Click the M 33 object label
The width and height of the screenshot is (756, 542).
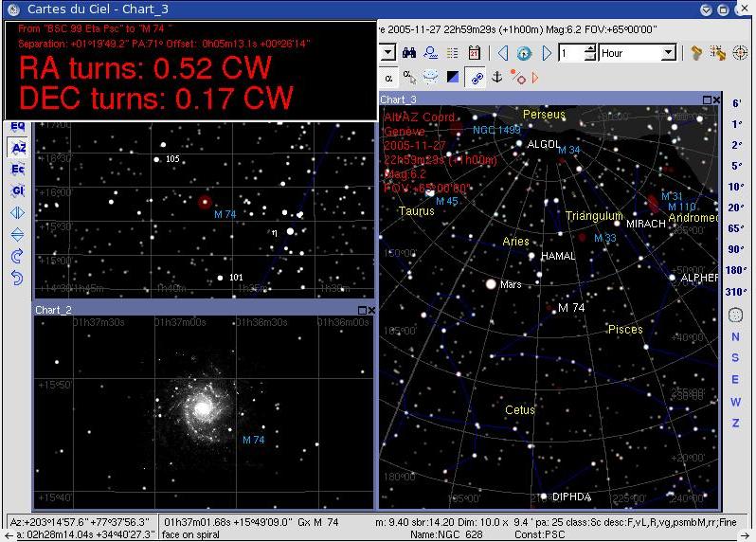(604, 238)
